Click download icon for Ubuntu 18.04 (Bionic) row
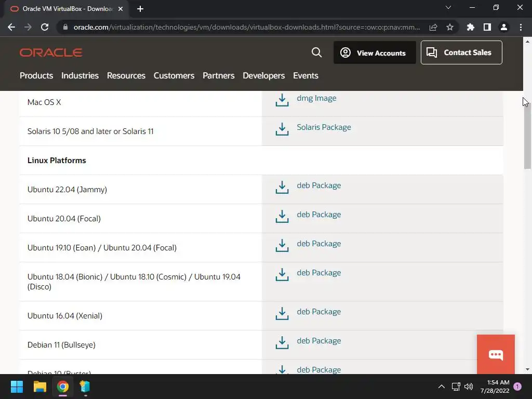This screenshot has height=399, width=532. tap(282, 275)
